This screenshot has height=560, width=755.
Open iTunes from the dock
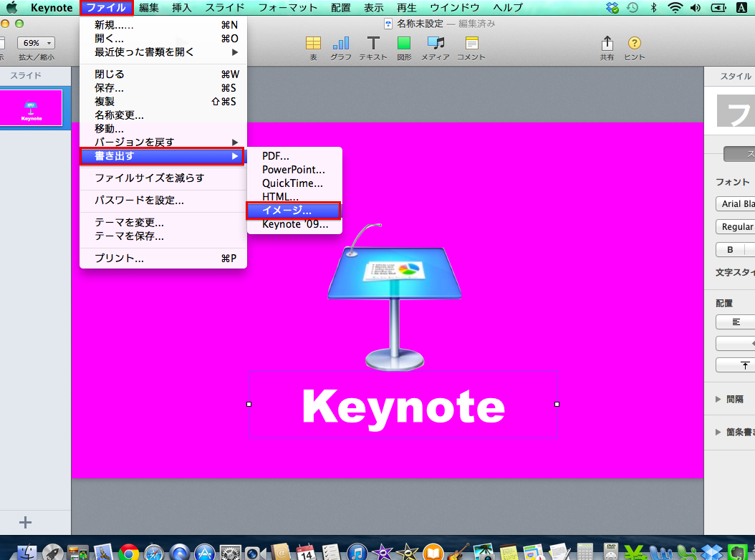(357, 553)
